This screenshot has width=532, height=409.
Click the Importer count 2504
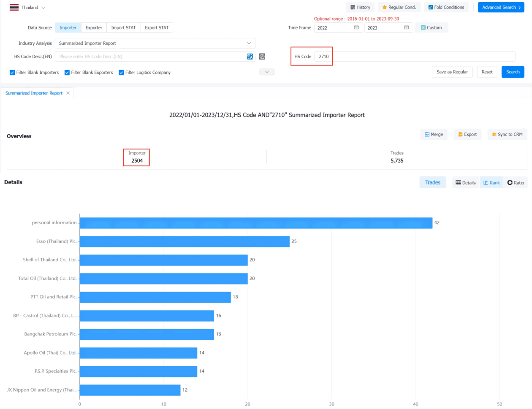pos(137,161)
